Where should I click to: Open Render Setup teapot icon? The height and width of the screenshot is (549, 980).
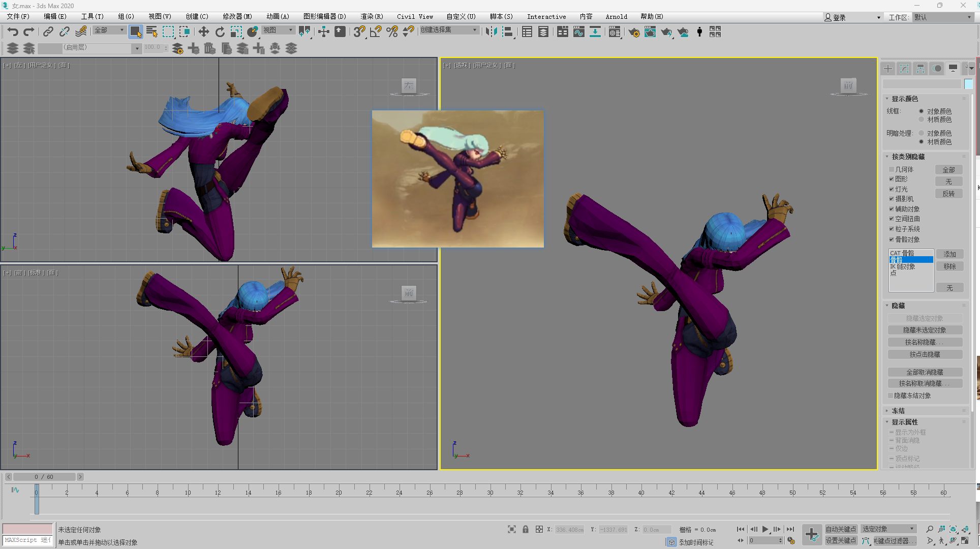tap(634, 32)
